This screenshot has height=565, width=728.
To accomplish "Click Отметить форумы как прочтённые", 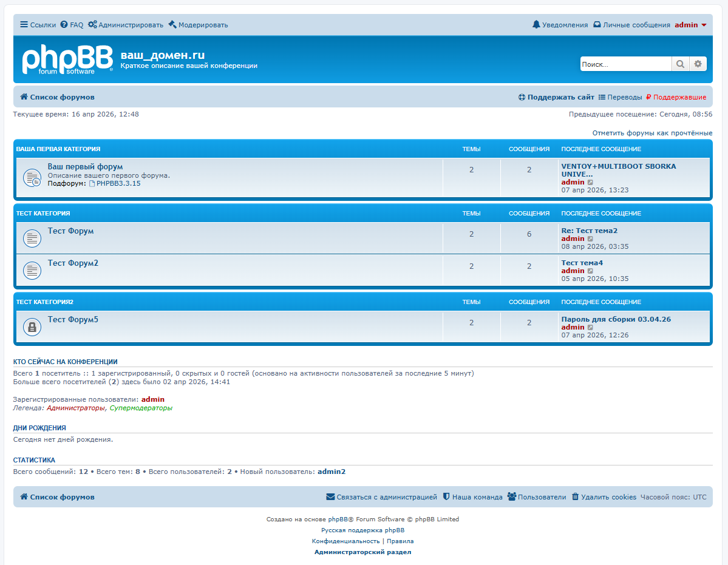I will pos(652,133).
